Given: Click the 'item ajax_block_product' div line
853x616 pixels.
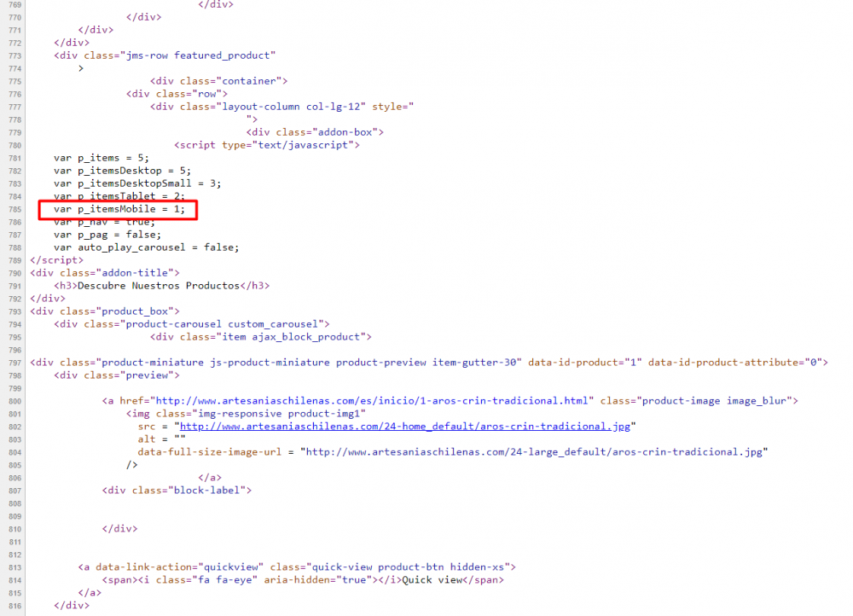Looking at the screenshot, I should pos(260,337).
